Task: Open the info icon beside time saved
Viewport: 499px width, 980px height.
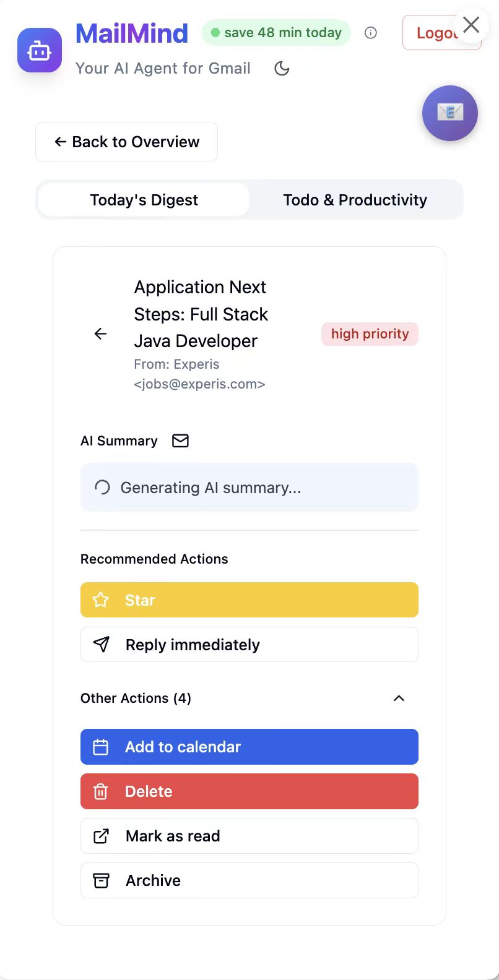Action: point(371,33)
